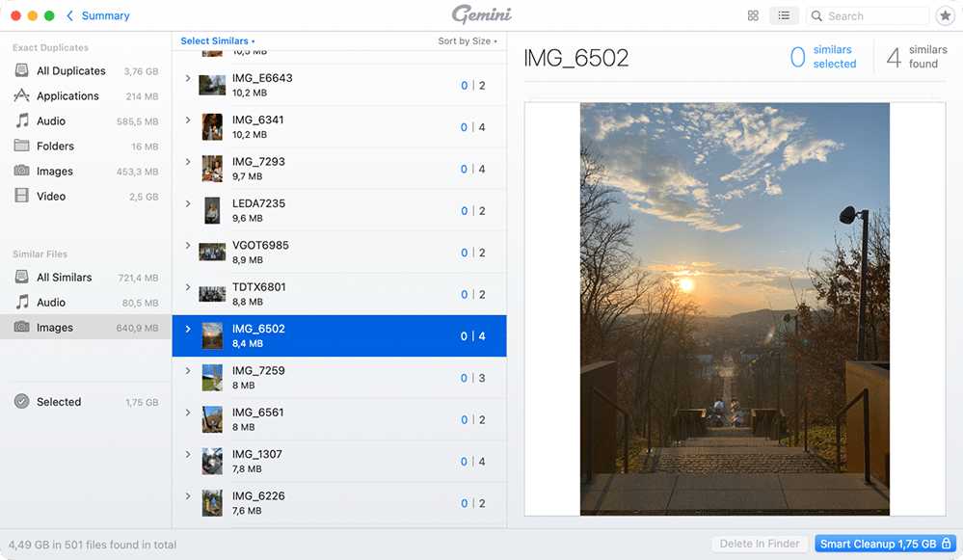Open All Similars category

click(86, 277)
